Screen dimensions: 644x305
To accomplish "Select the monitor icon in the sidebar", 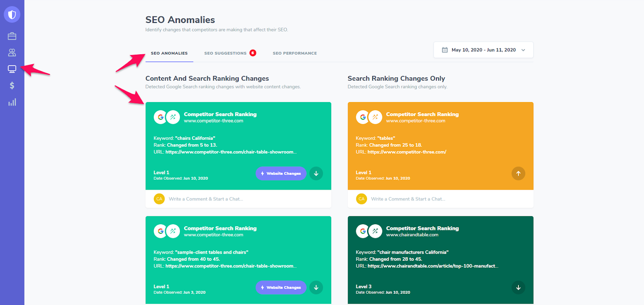I will 12,69.
